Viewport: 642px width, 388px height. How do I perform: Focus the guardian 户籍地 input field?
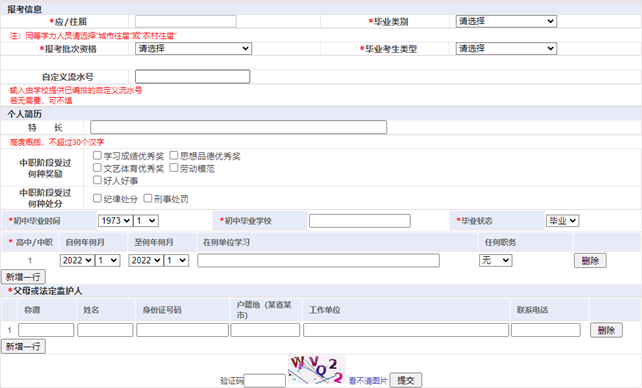coord(265,330)
